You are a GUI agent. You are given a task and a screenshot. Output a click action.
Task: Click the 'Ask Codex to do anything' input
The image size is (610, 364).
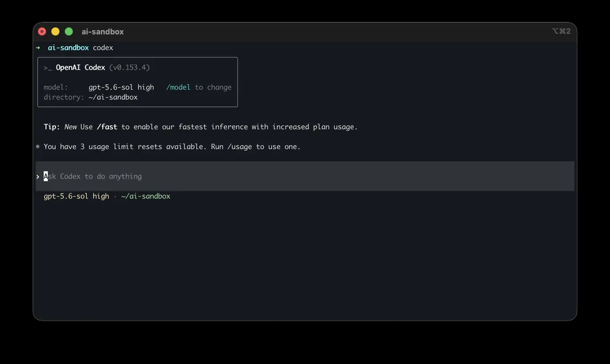[305, 176]
